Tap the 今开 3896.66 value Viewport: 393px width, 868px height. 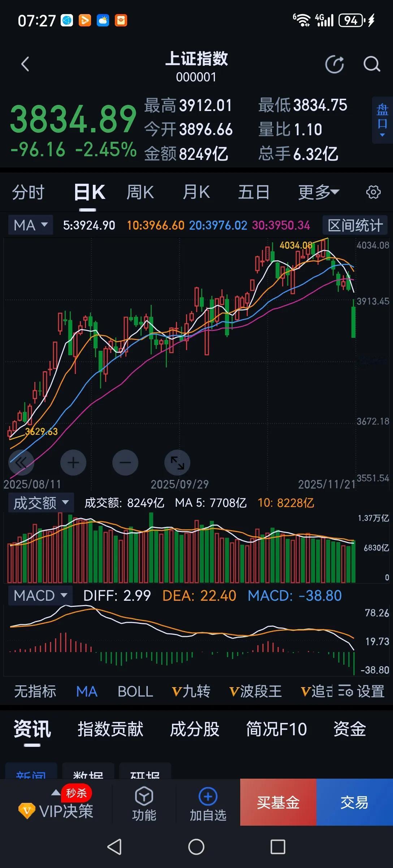[206, 129]
